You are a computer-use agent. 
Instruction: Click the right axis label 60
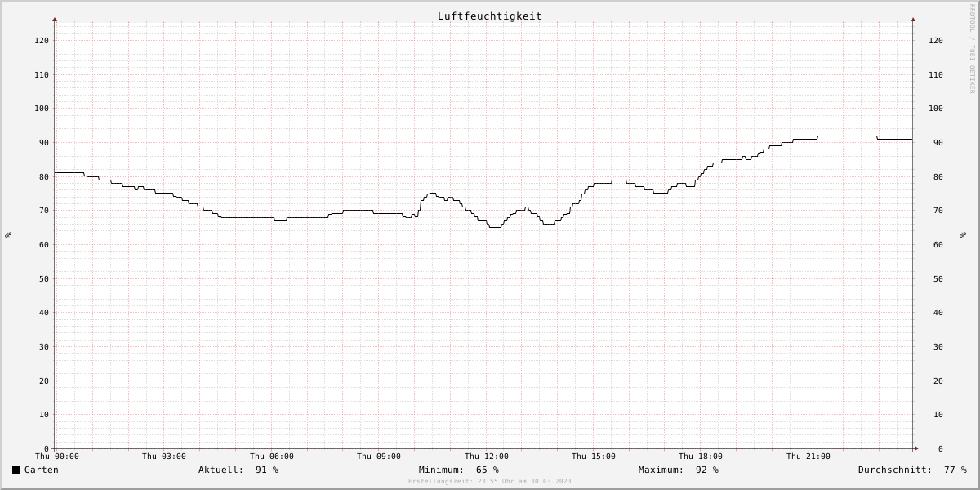pyautogui.click(x=938, y=245)
